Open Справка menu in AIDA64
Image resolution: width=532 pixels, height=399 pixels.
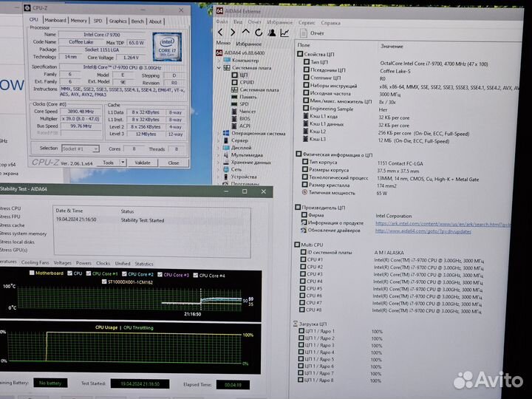tap(330, 23)
